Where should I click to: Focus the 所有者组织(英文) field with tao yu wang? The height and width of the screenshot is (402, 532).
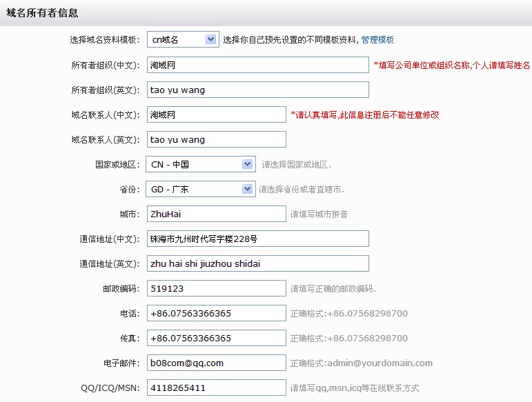pyautogui.click(x=257, y=90)
